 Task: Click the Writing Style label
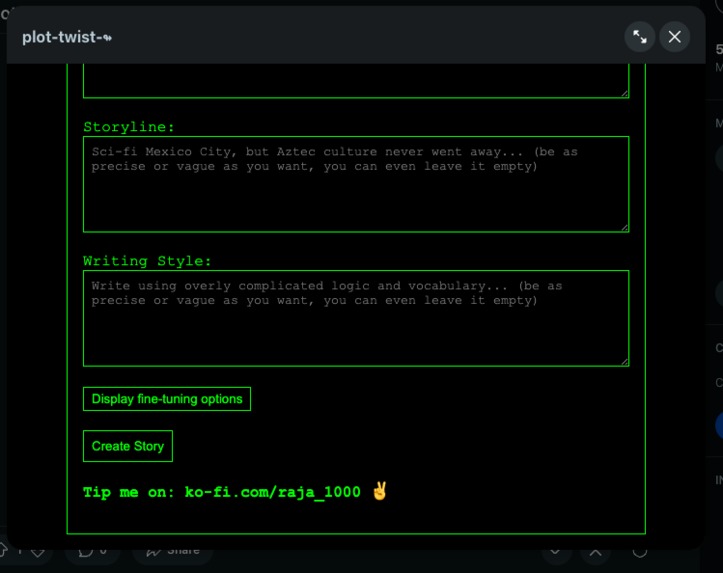click(x=147, y=261)
